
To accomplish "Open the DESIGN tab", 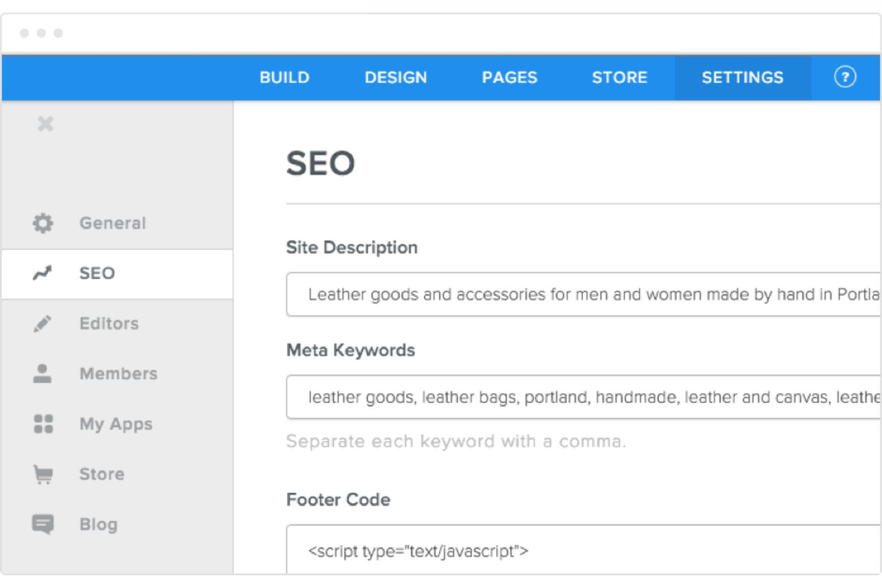I will click(396, 77).
